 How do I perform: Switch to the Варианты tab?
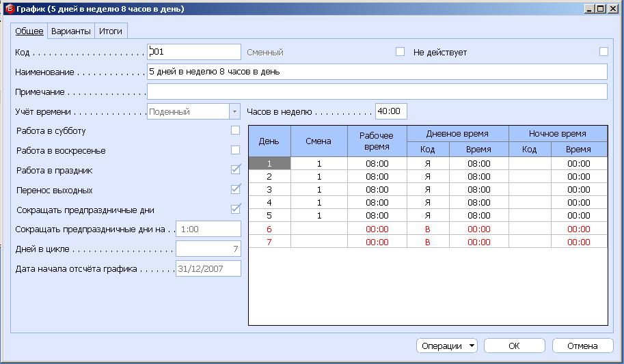pos(70,31)
